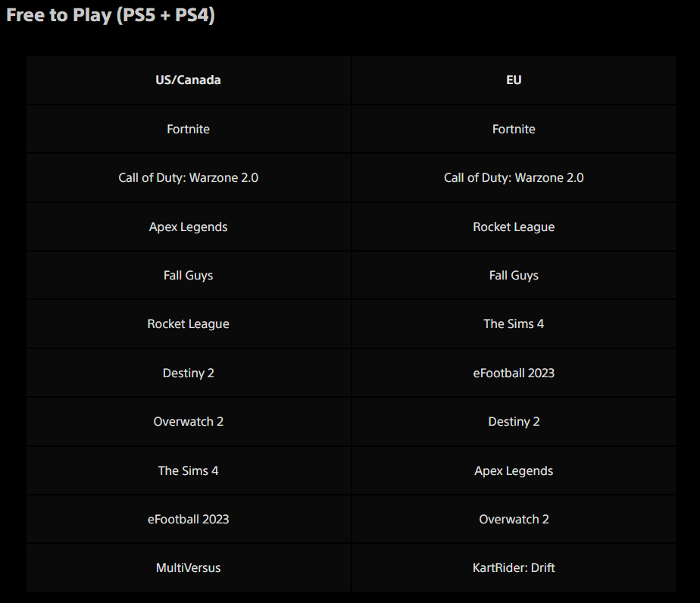Viewport: 700px width, 603px height.
Task: Click eFootball 2023 in the EU column
Action: pyautogui.click(x=514, y=373)
